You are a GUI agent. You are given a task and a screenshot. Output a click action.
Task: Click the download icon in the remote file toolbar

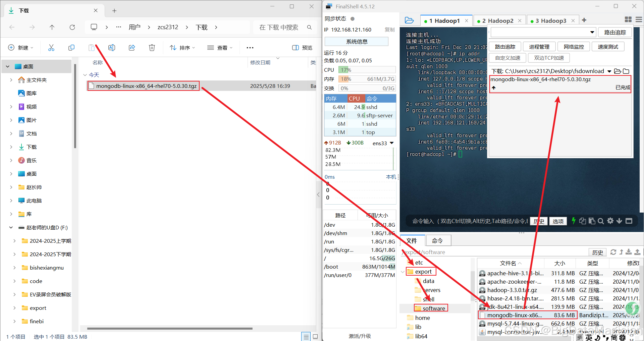[x=629, y=252]
